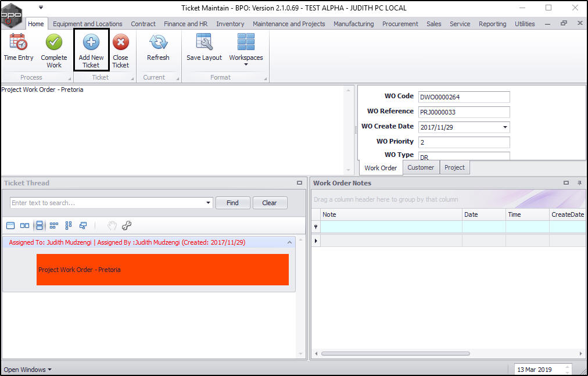Maximize the Work Order Notes panel
588x376 pixels.
click(566, 182)
